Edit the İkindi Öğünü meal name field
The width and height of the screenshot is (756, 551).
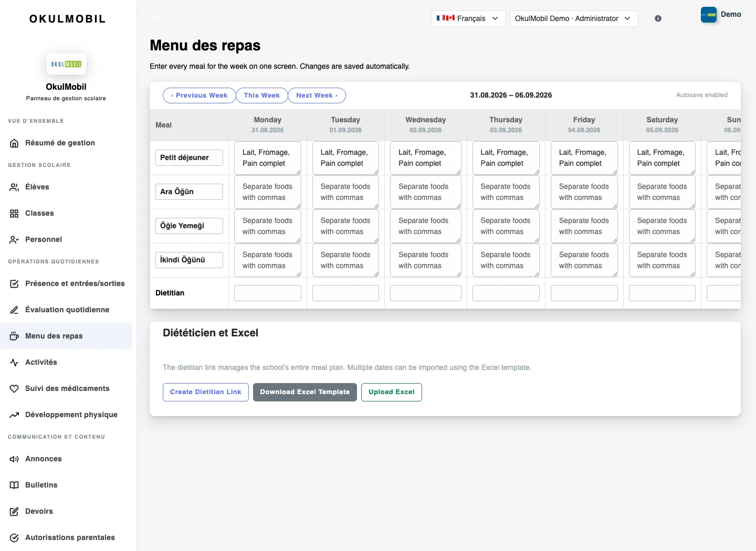coord(189,260)
